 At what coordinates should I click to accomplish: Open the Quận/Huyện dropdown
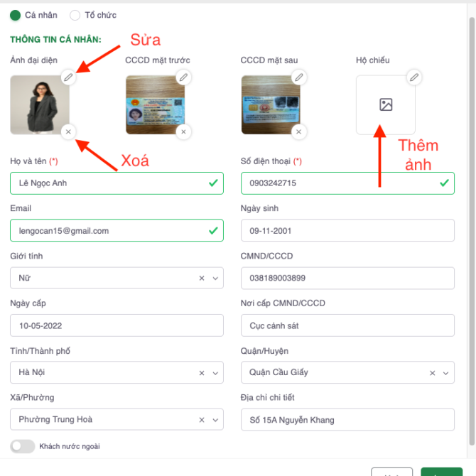tap(446, 373)
